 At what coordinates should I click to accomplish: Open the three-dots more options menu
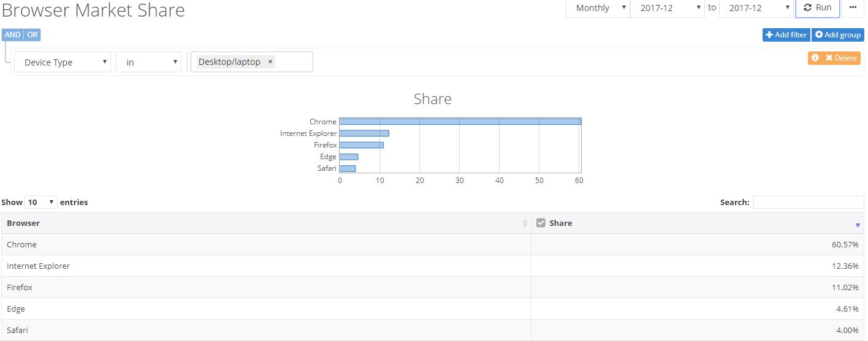click(x=853, y=8)
